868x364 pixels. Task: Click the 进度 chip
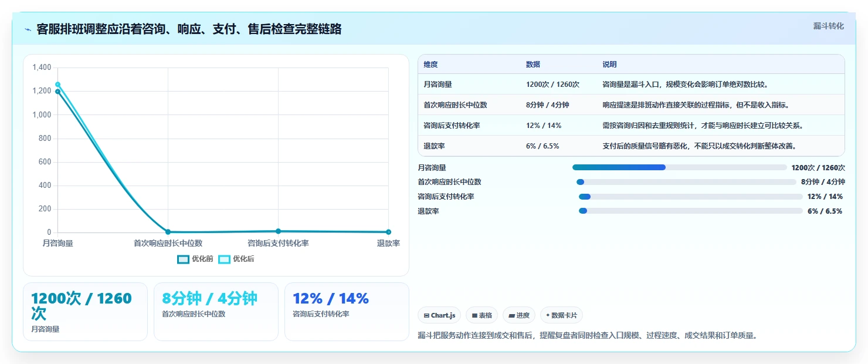(519, 315)
